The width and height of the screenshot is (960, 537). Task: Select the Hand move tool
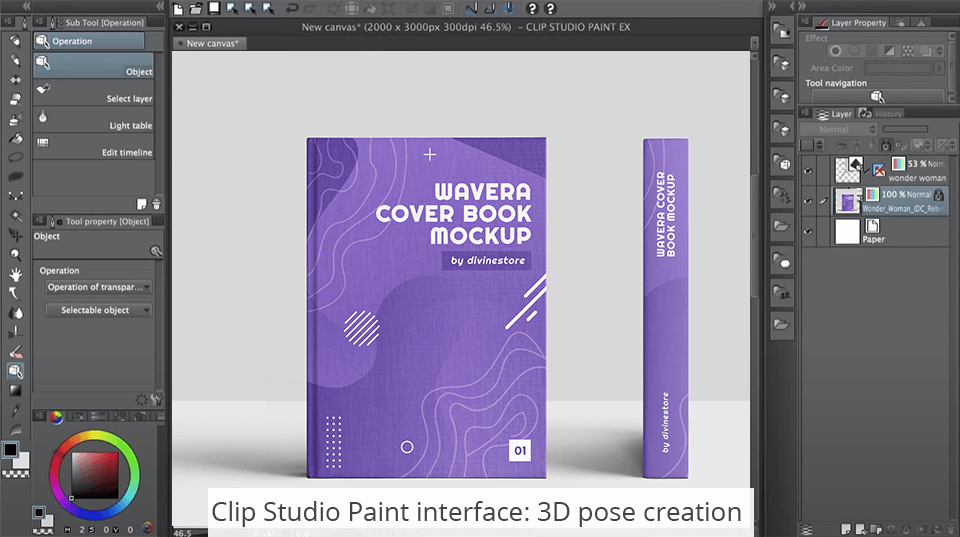click(15, 274)
